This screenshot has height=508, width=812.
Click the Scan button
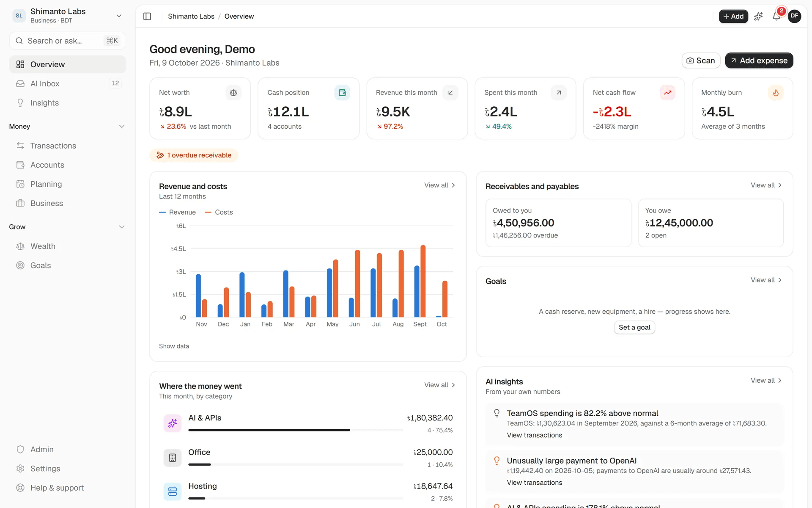pos(701,61)
